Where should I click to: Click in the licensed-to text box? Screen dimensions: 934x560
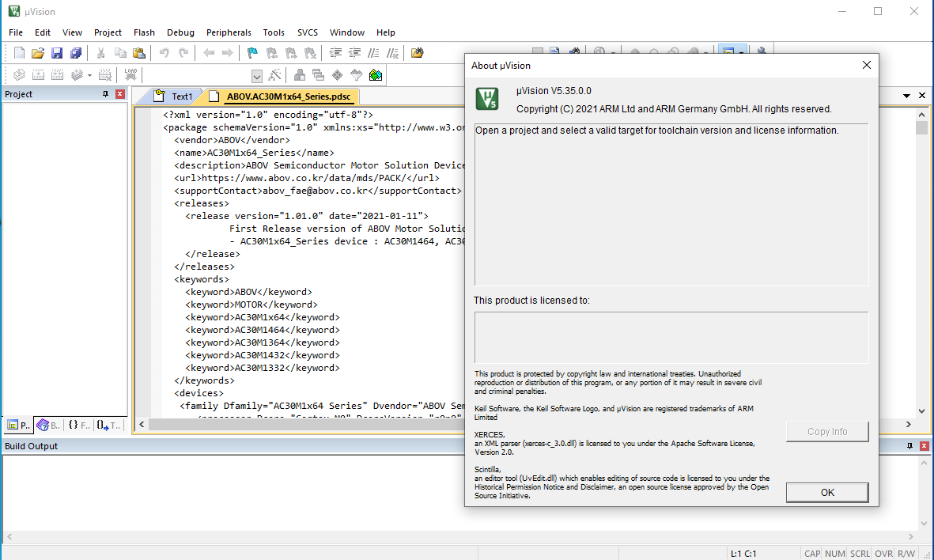pos(671,337)
